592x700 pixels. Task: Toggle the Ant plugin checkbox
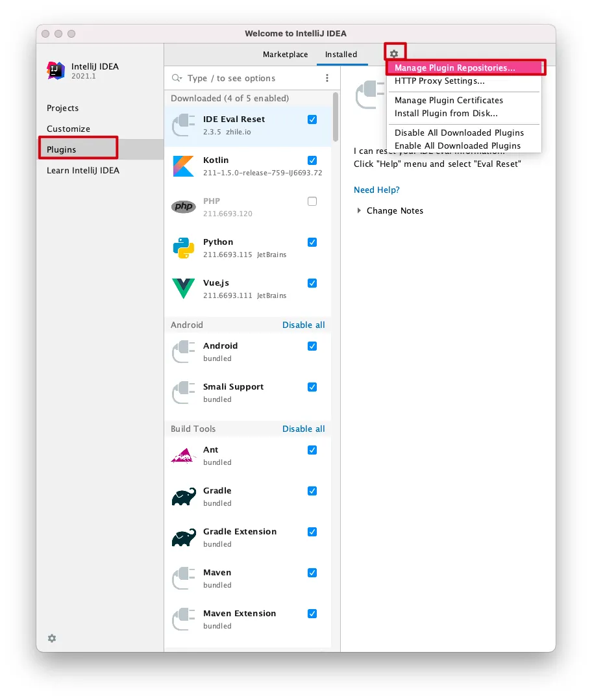pos(312,450)
